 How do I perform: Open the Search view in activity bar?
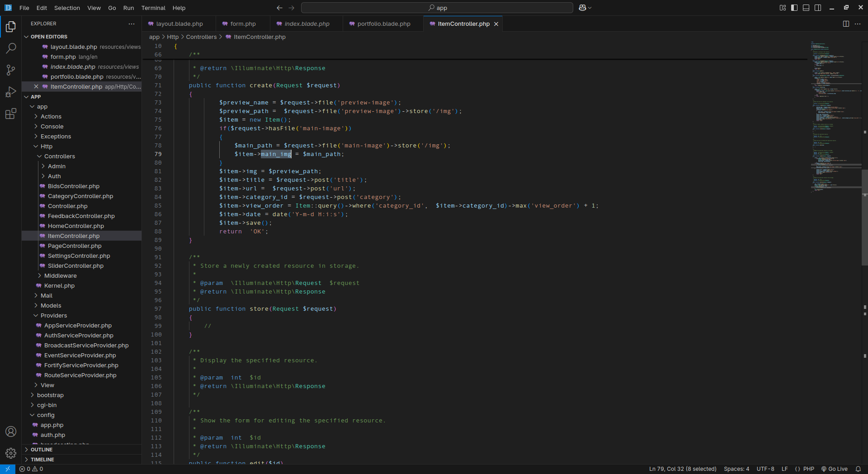coord(11,48)
